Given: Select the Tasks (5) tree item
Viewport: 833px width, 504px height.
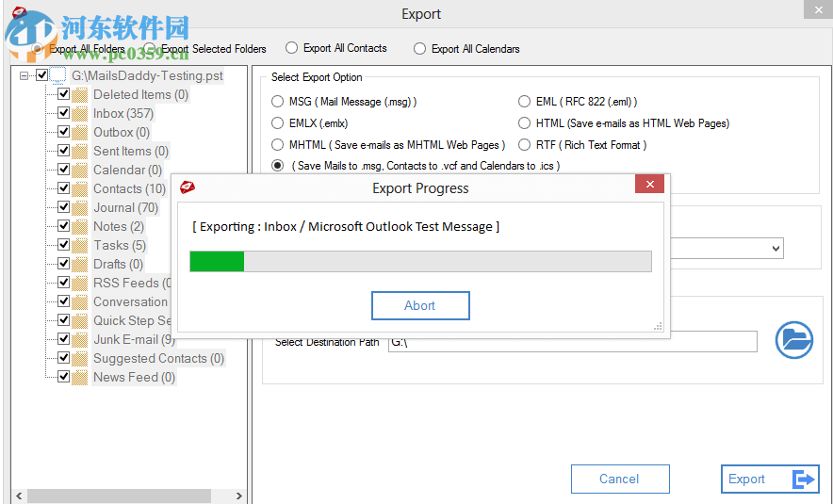Looking at the screenshot, I should click(x=120, y=245).
